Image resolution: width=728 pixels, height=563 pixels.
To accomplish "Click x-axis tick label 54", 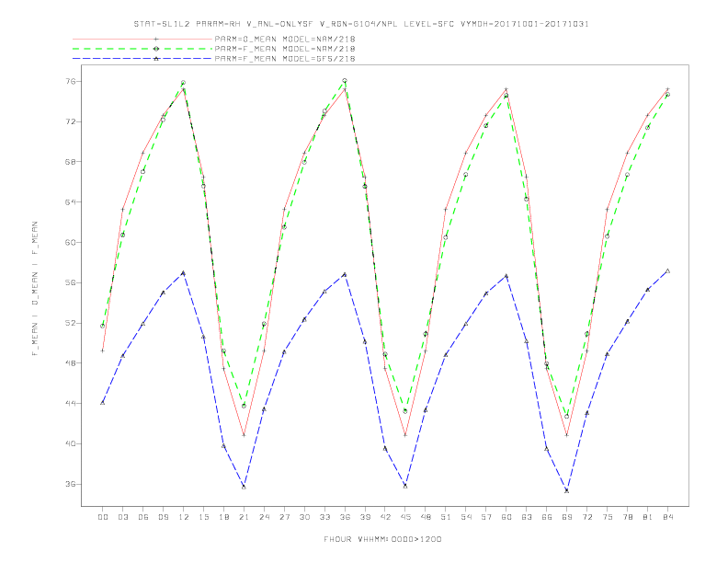I will (466, 517).
